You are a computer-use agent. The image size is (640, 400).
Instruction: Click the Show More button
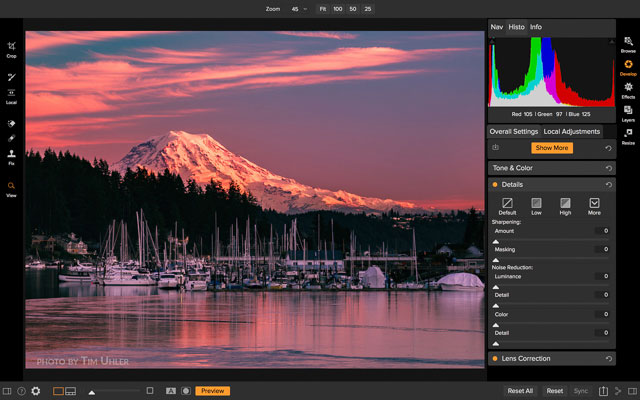pos(552,148)
